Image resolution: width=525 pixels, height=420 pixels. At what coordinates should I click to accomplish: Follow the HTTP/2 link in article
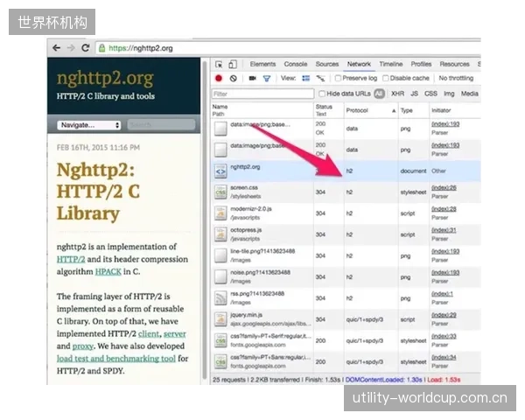pyautogui.click(x=71, y=259)
